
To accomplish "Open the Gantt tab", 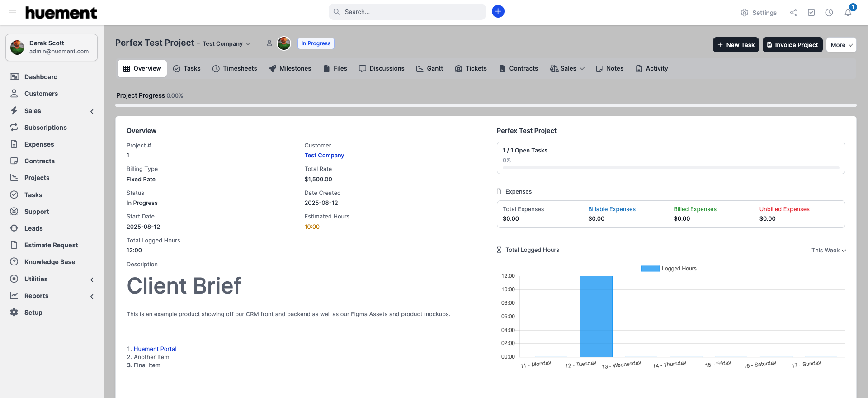I will coord(429,69).
